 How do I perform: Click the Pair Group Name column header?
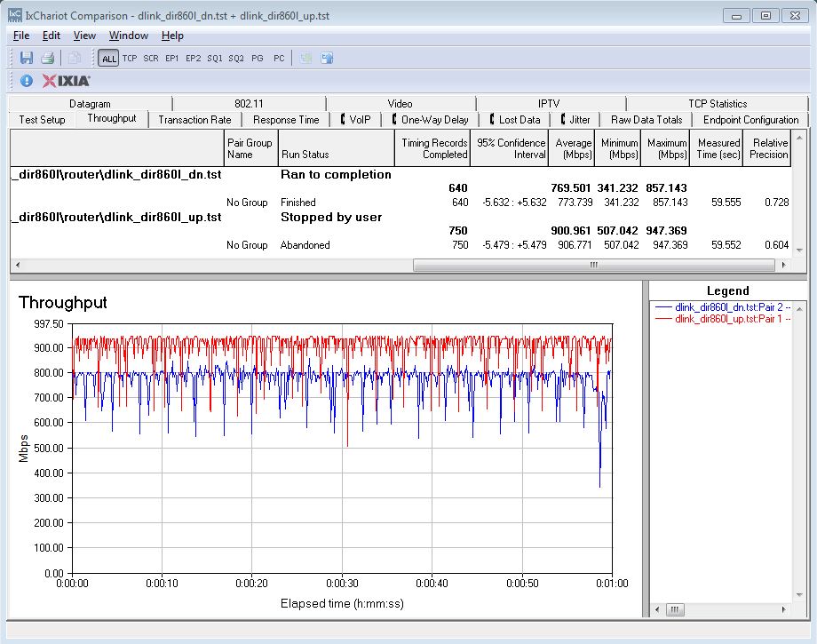pos(251,148)
